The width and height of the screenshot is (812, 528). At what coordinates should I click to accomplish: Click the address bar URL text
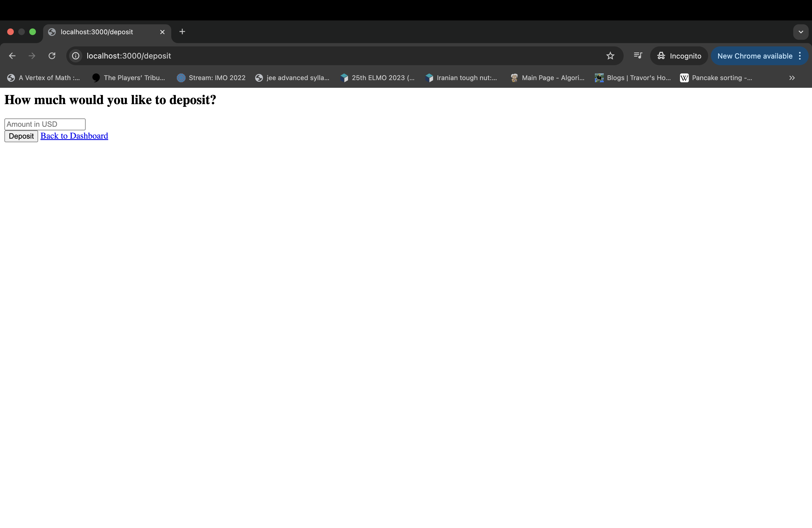(129, 56)
